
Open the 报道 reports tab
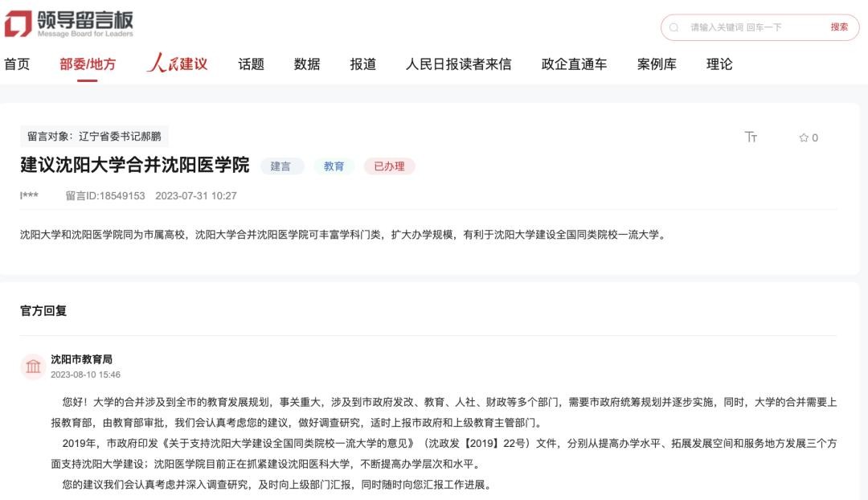(363, 64)
